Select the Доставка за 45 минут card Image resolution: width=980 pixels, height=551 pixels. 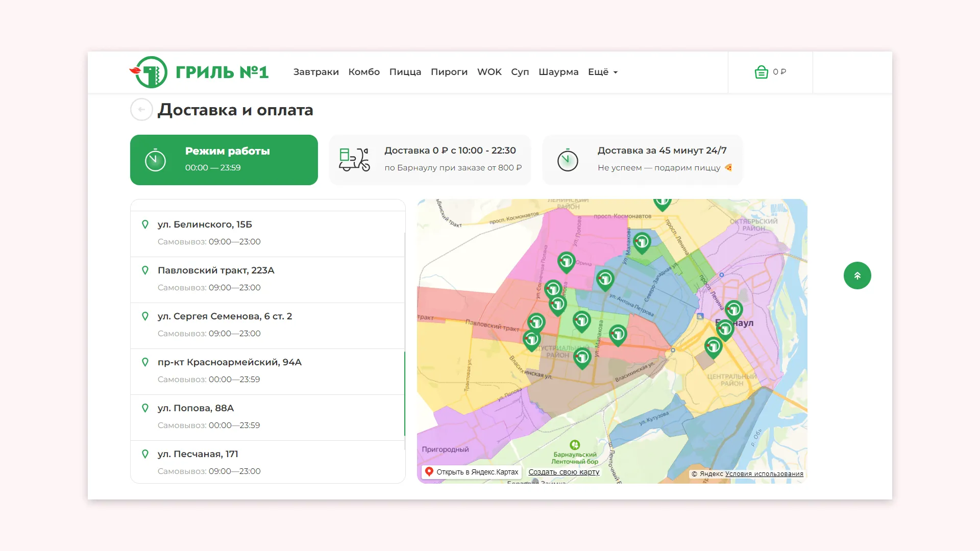(643, 160)
